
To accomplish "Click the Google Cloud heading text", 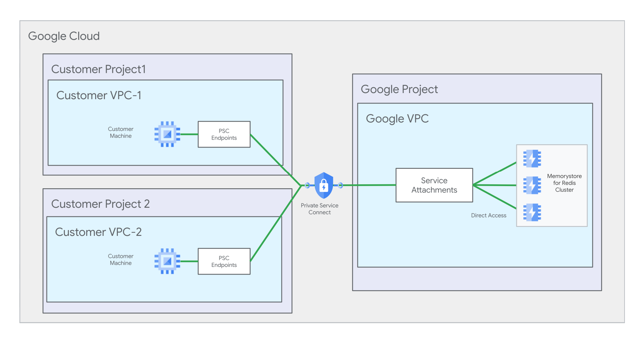I will pos(63,36).
